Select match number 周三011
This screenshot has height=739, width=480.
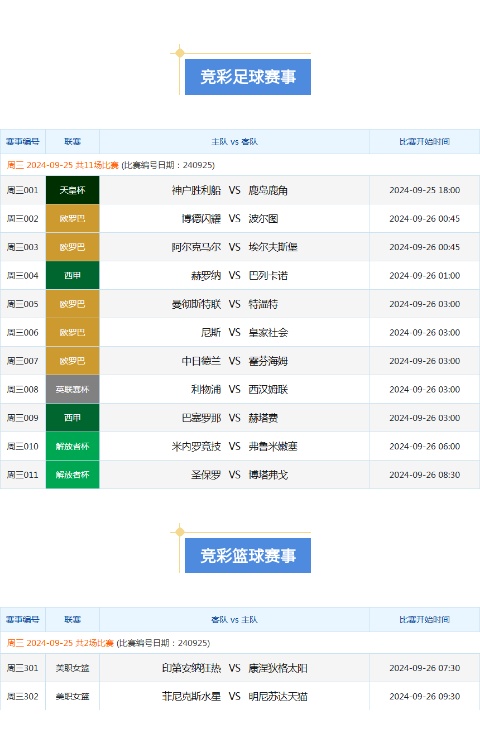(23, 475)
